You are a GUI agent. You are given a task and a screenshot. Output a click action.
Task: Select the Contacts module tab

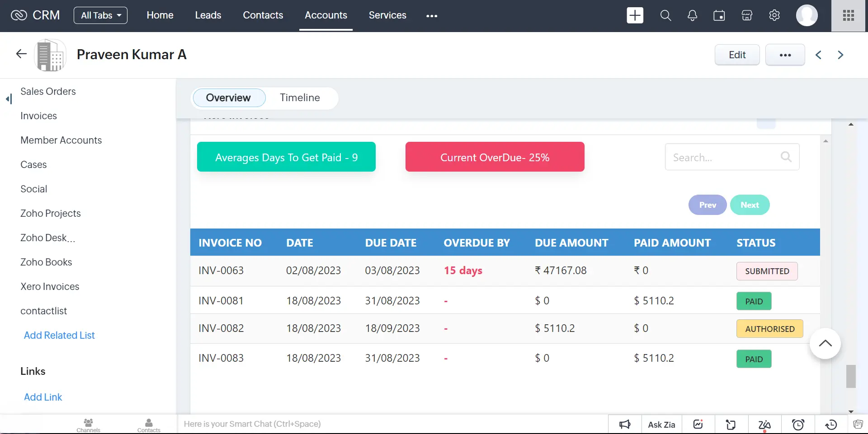tap(263, 15)
